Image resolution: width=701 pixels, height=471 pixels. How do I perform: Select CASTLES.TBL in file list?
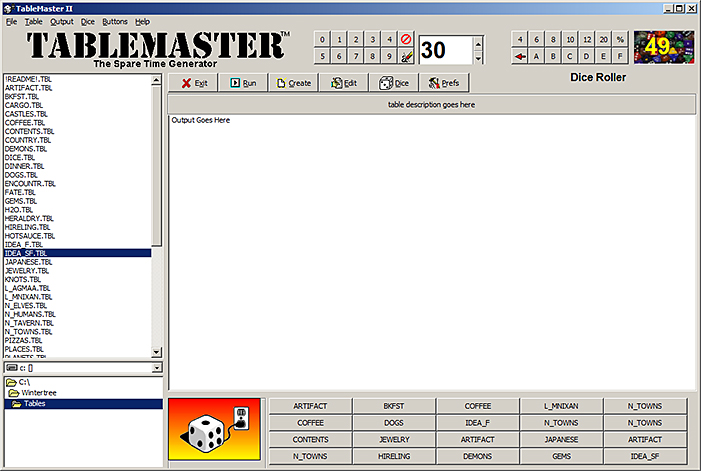78,114
